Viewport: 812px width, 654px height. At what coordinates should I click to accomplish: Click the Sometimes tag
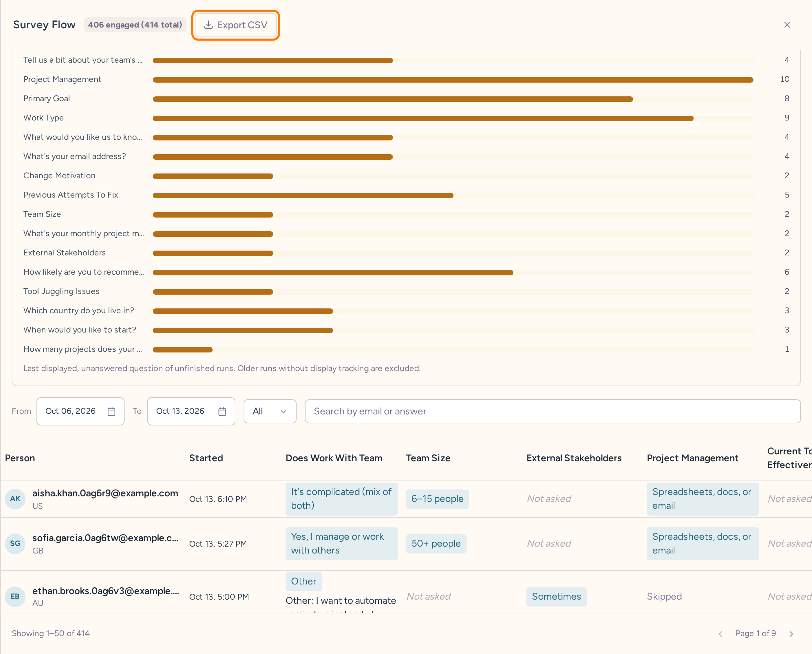(x=556, y=597)
